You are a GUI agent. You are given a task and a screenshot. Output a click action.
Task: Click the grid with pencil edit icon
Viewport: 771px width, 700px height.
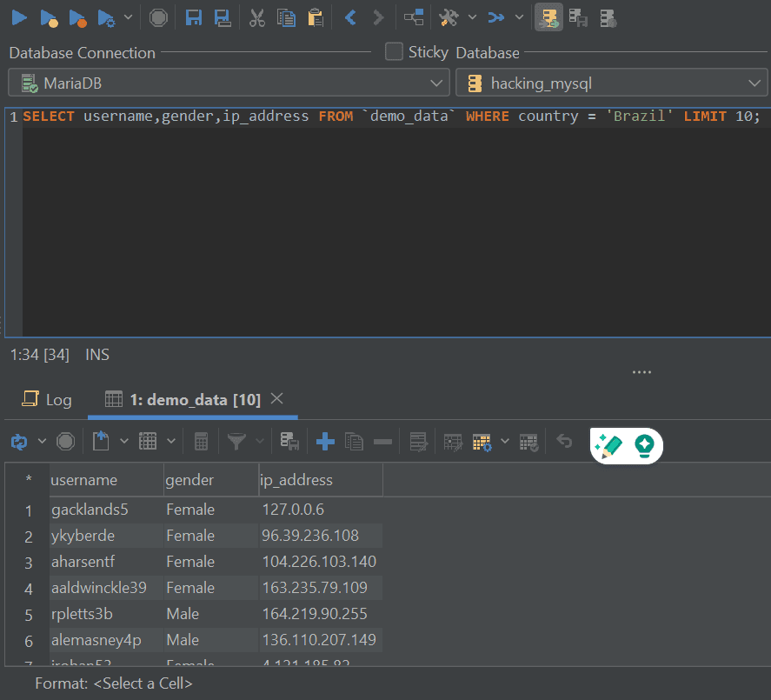(453, 443)
